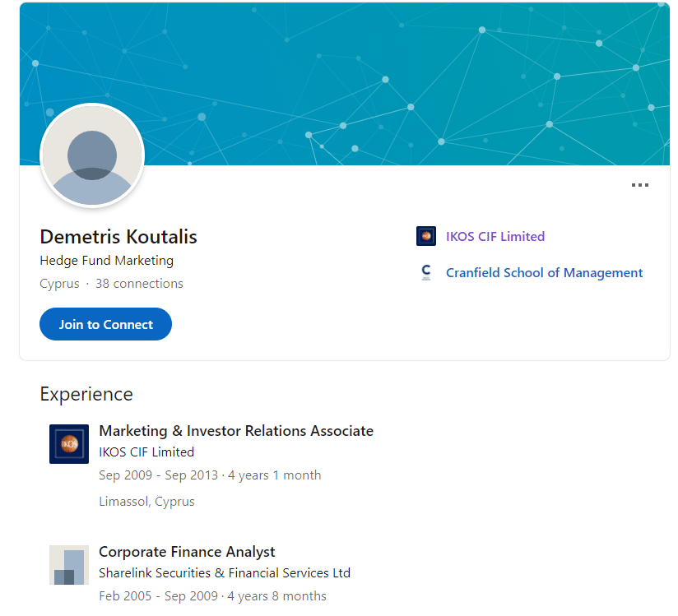
Task: Click the 38 connections text
Action: [139, 284]
